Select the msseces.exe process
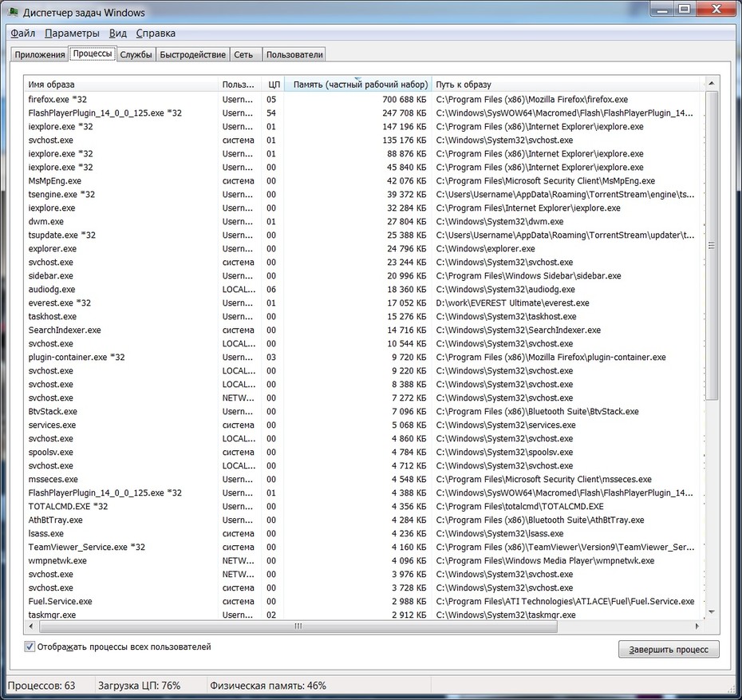Viewport: 742px width, 700px height. click(364, 480)
